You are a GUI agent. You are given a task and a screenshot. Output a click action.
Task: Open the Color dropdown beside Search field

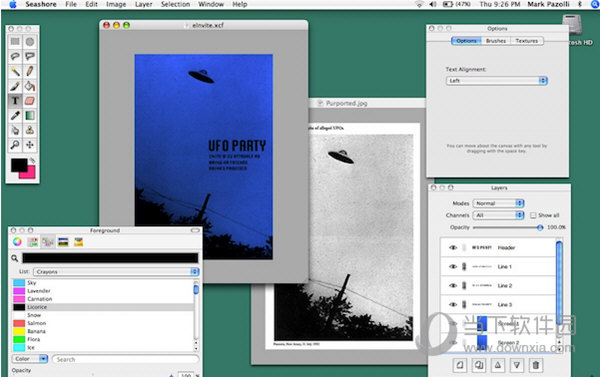click(x=30, y=359)
